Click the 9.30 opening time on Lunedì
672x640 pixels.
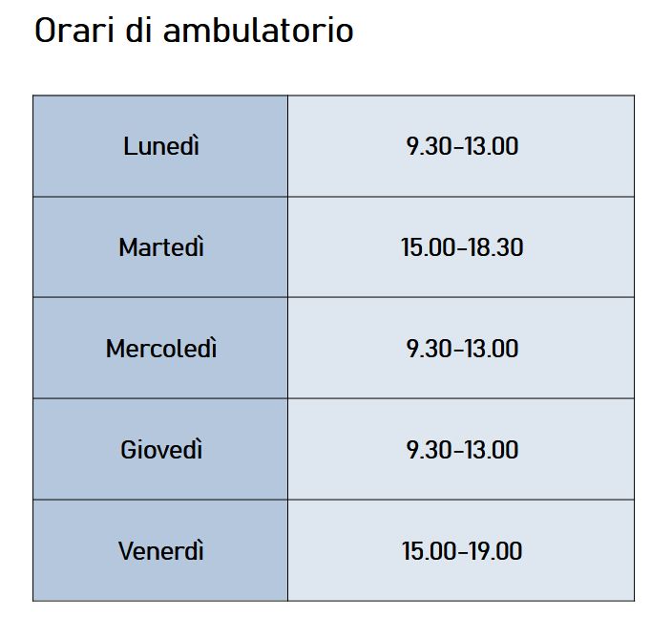pos(428,147)
